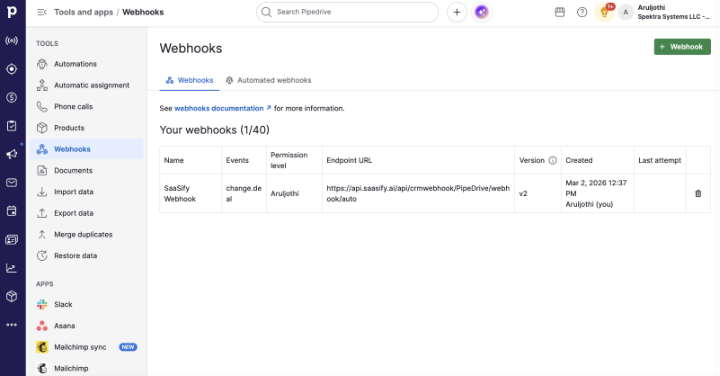720x376 pixels.
Task: Open Mail envelope icon in rail
Action: click(x=12, y=183)
